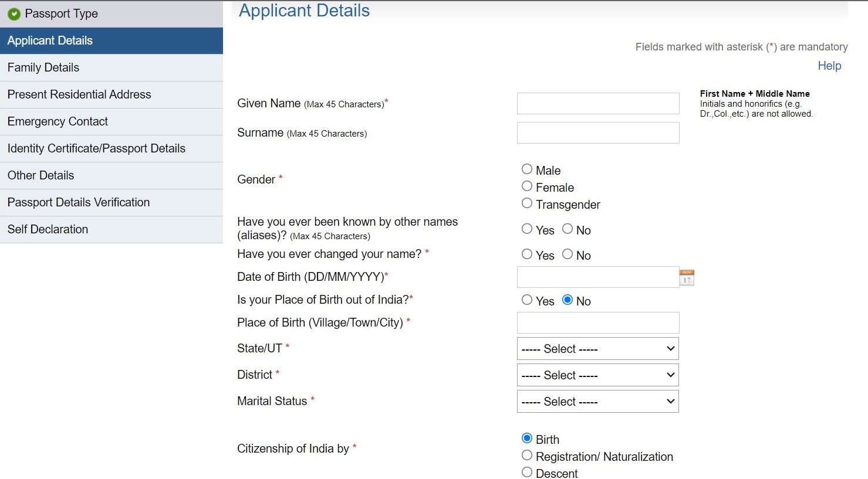Select the Female gender option
The height and width of the screenshot is (479, 868).
coord(527,186)
